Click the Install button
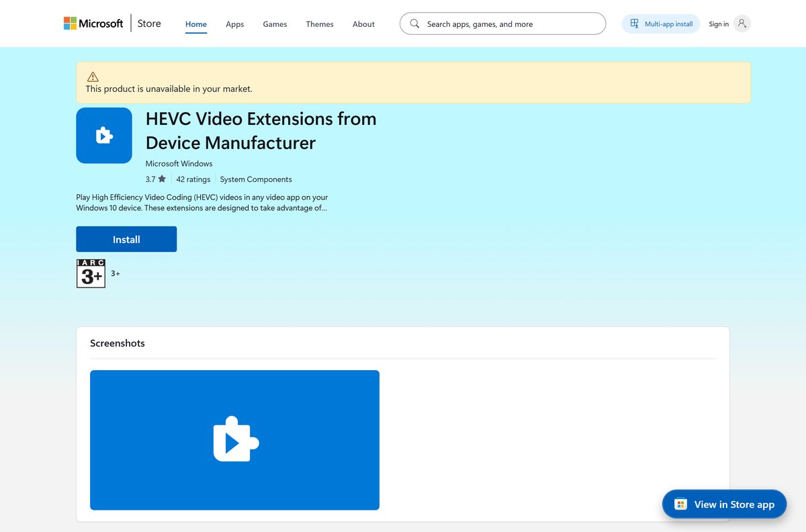Viewport: 806px width, 532px height. pyautogui.click(x=126, y=239)
